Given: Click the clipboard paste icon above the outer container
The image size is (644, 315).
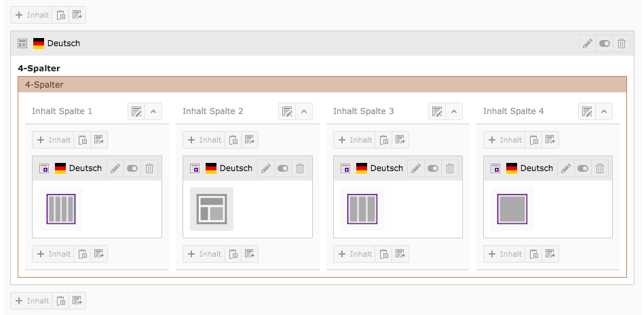Looking at the screenshot, I should (61, 15).
